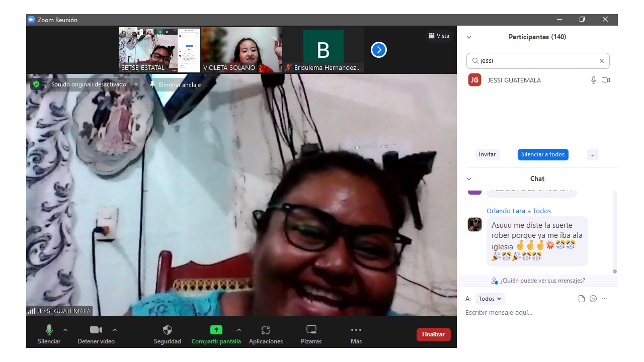Click the chat message input field
644x362 pixels.
click(533, 313)
